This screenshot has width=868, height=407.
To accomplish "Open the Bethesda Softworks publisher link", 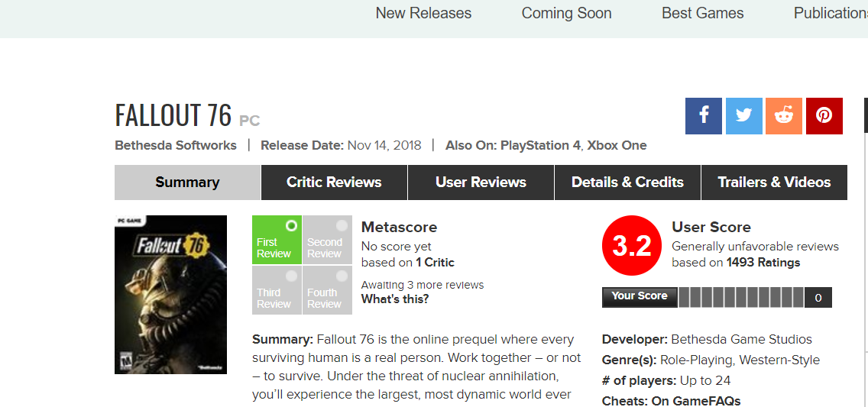I will click(x=176, y=145).
